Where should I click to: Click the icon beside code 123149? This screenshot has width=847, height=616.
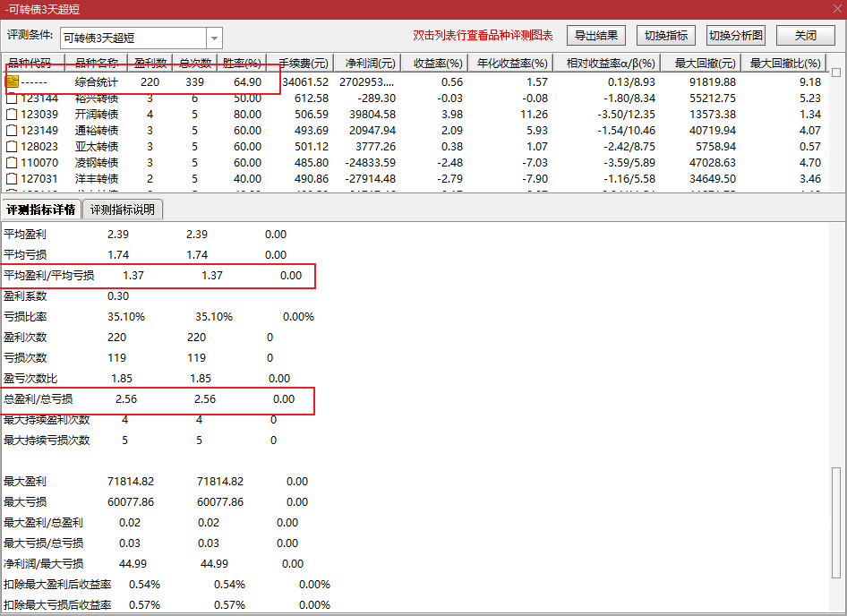tap(12, 131)
